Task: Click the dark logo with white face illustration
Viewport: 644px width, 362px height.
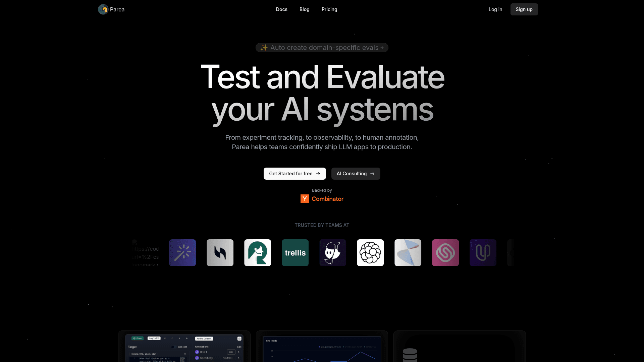Action: click(333, 253)
